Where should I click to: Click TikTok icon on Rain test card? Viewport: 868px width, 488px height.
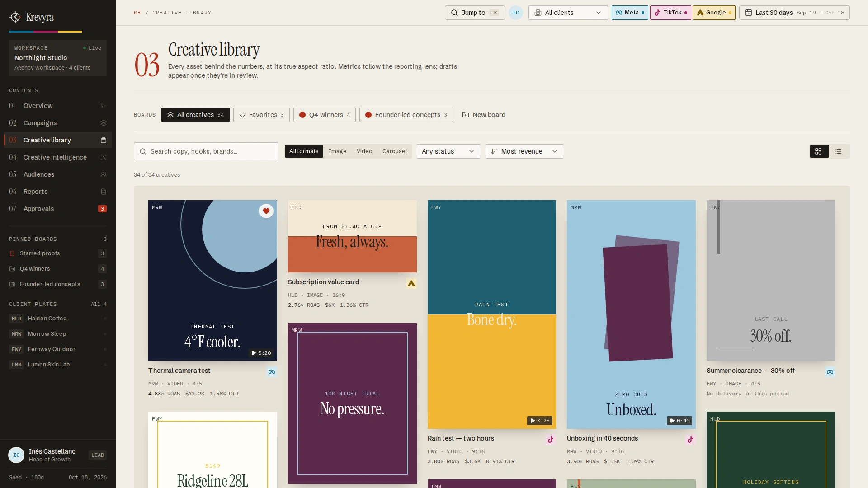(550, 440)
